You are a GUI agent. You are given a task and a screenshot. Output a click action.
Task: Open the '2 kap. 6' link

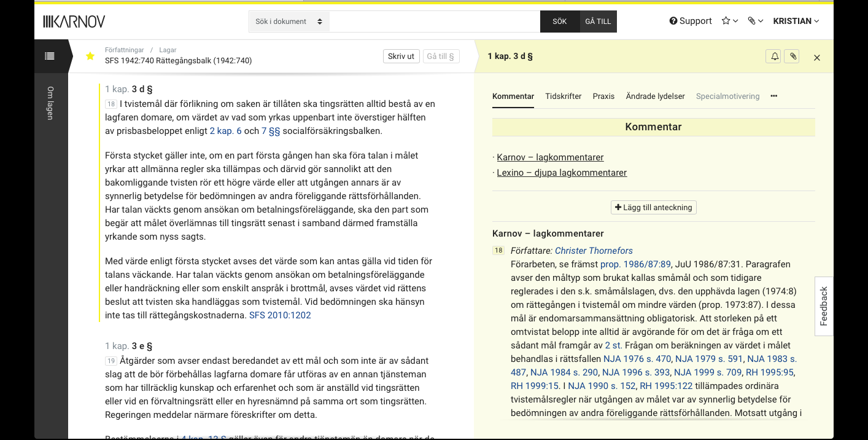pos(226,131)
